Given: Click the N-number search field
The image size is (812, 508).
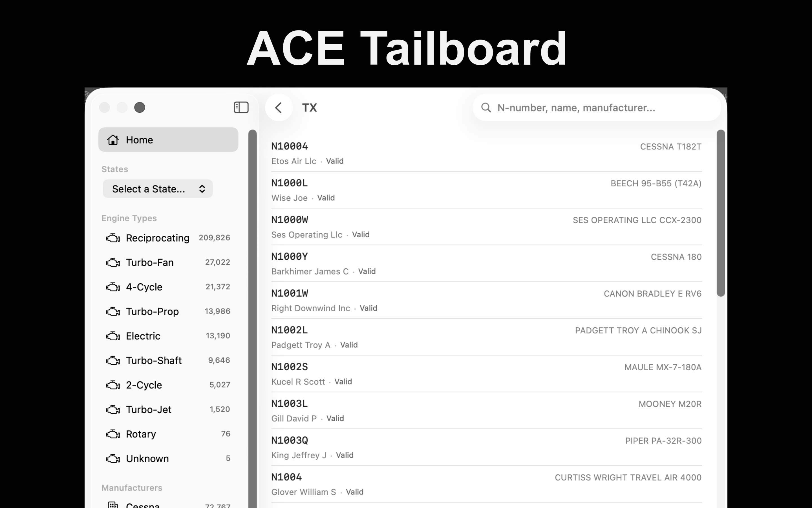Looking at the screenshot, I should 597,108.
